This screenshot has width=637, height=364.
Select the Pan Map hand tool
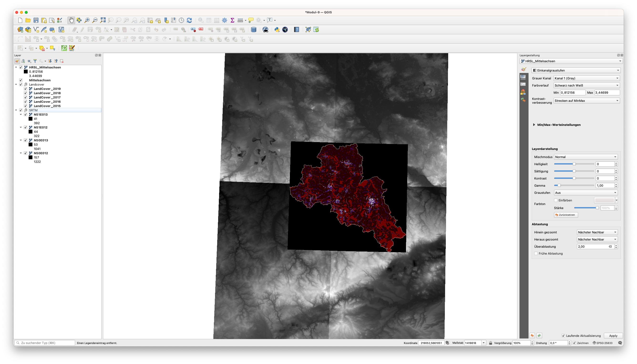pos(71,20)
